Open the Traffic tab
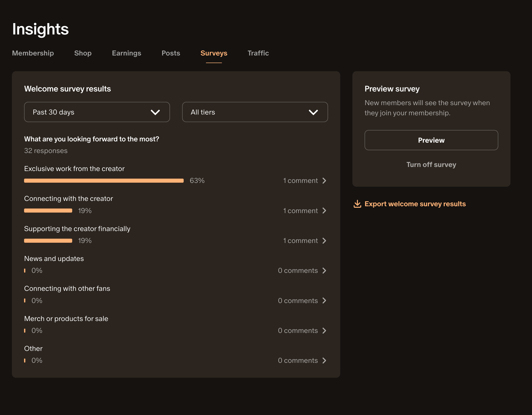 tap(258, 53)
